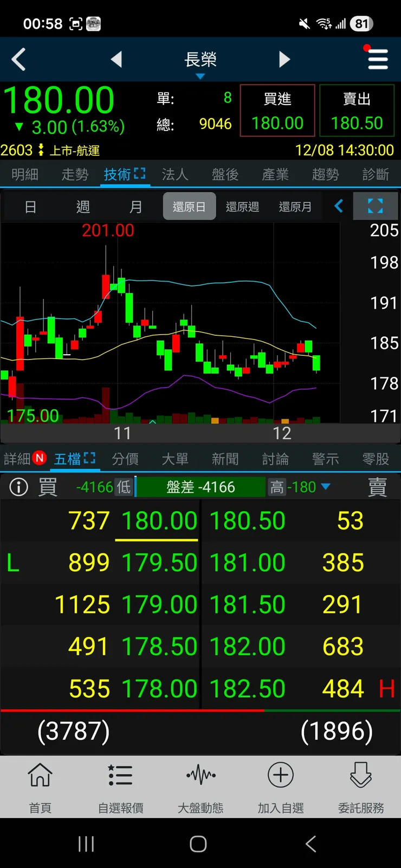Viewport: 401px width, 868px height.
Task: Select bid price 179.00
Action: tap(159, 604)
